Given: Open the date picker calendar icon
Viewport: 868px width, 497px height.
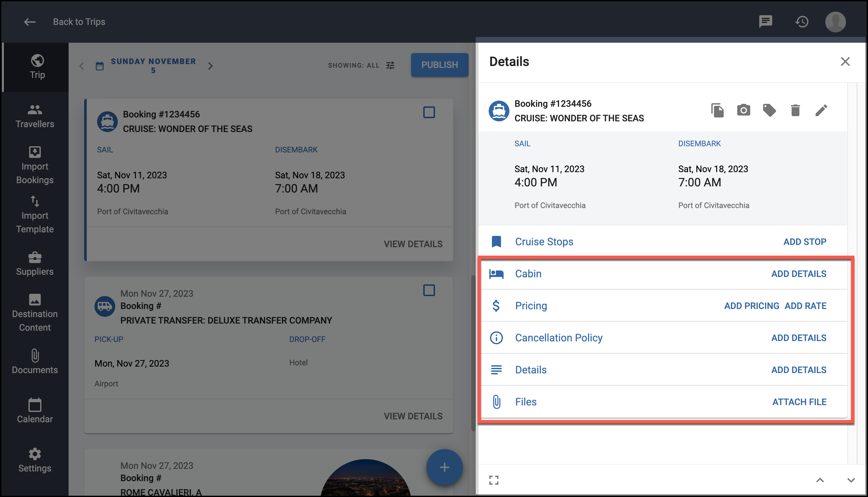Looking at the screenshot, I should [100, 66].
